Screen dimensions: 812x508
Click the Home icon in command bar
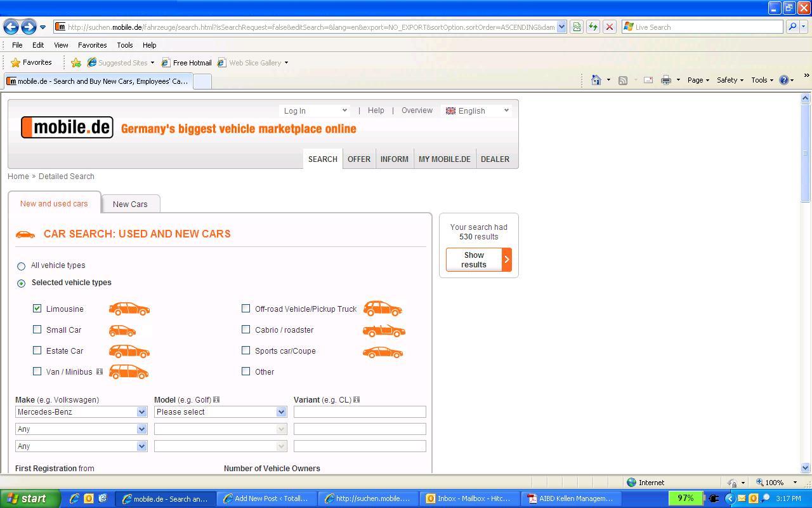(596, 80)
